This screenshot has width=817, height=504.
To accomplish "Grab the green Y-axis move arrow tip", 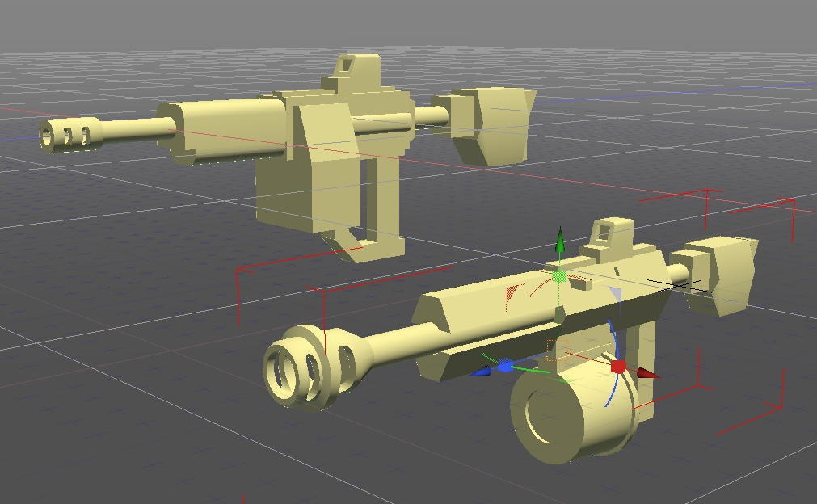I will 559,240.
